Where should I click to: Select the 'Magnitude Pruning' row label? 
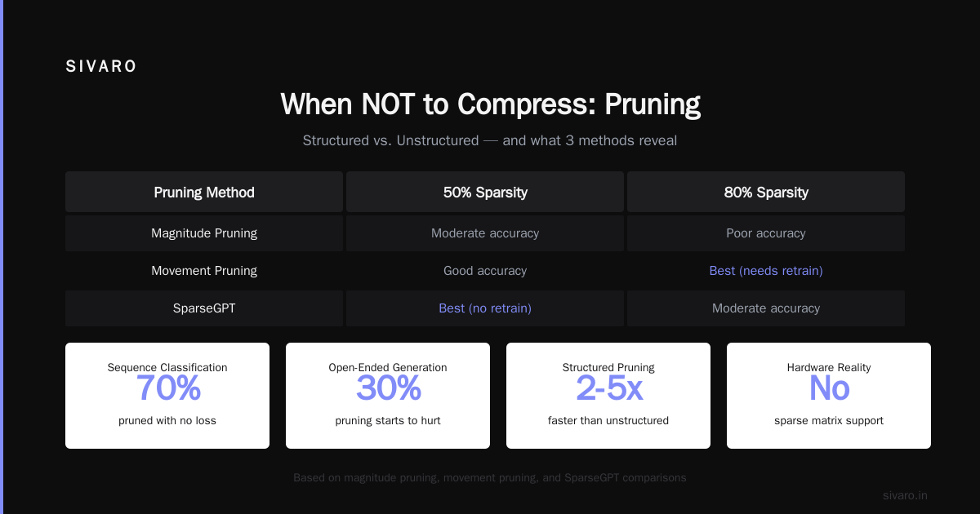pos(204,233)
